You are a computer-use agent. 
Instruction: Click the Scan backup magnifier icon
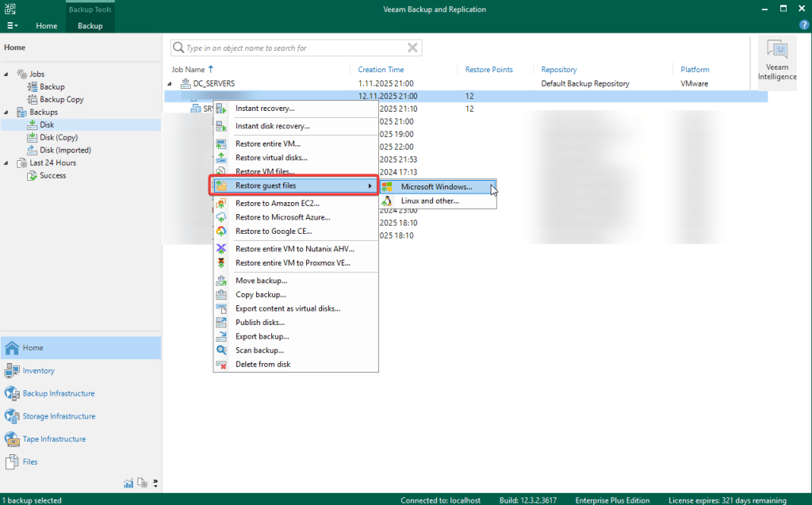221,350
